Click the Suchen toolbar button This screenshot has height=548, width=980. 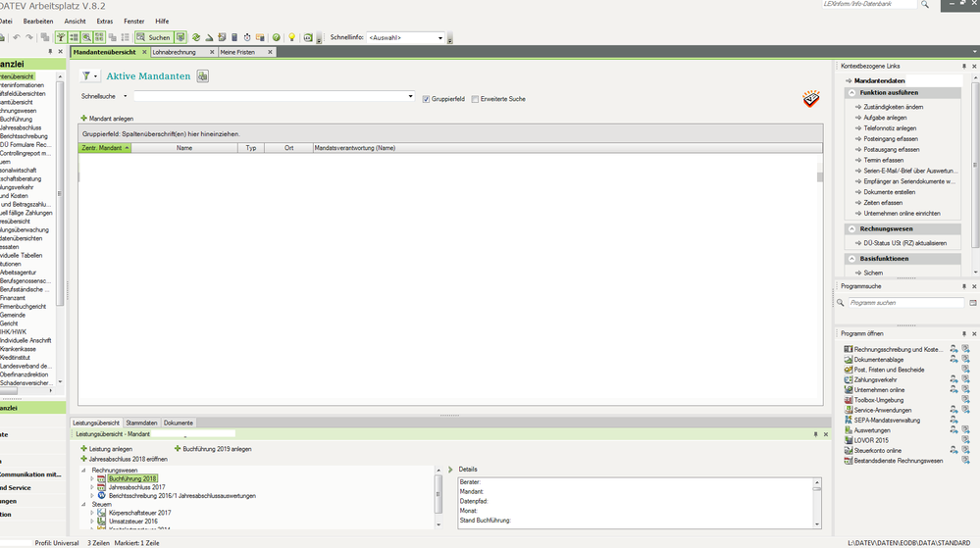tap(154, 37)
